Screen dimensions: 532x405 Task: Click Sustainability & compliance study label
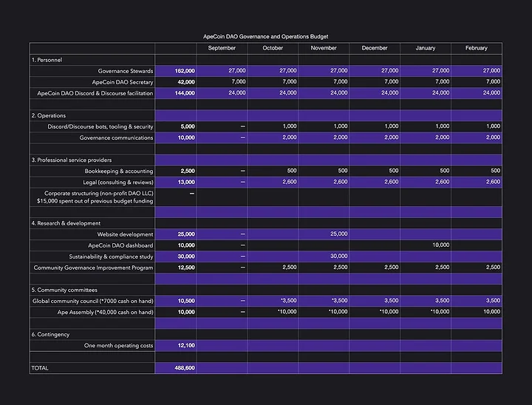tap(111, 256)
